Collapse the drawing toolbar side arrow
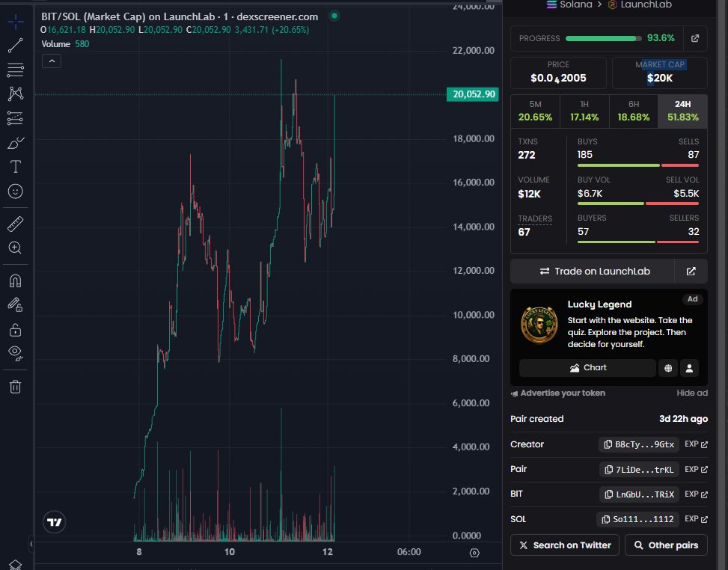The width and height of the screenshot is (728, 570). point(31,544)
